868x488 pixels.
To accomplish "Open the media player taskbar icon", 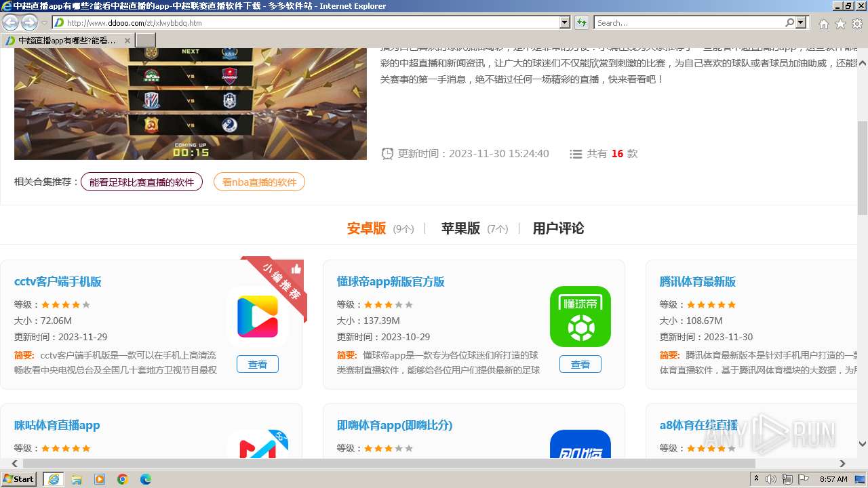I will tap(100, 479).
